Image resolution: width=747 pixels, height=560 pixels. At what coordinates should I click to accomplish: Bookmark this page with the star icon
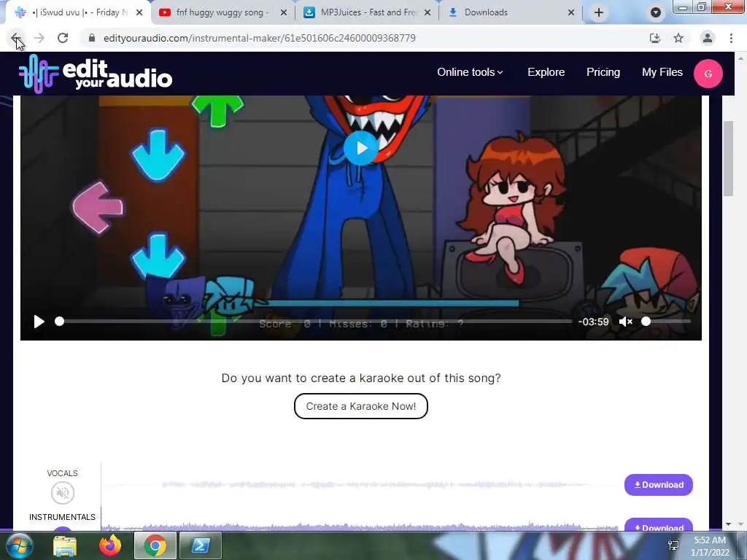point(678,38)
